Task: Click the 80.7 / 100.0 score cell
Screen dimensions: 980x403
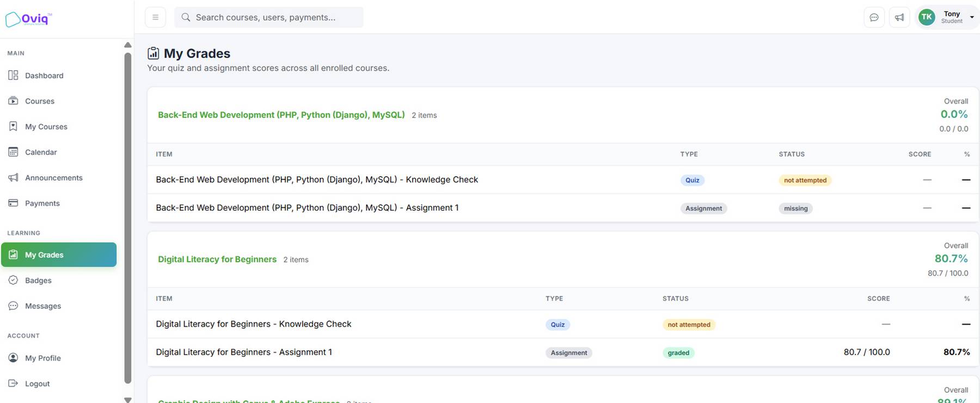Action: click(x=867, y=352)
